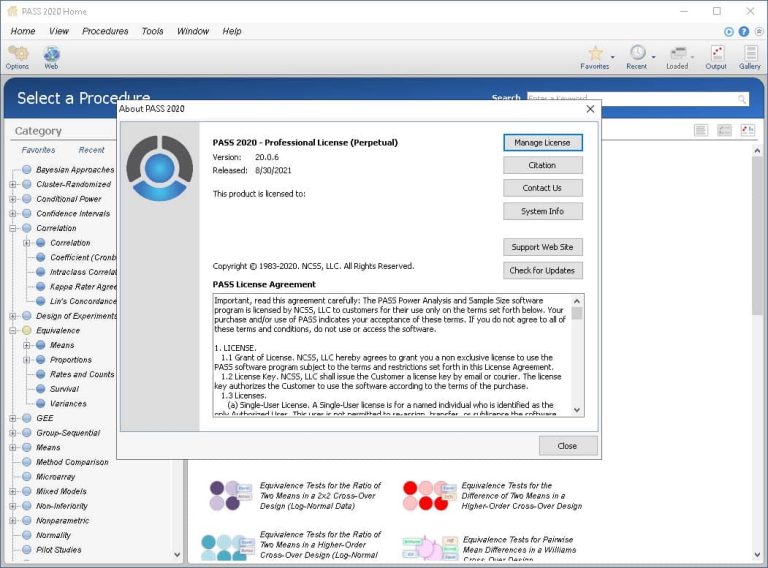Open the Web toolbar icon
Screen dimensions: 768x568
51,57
